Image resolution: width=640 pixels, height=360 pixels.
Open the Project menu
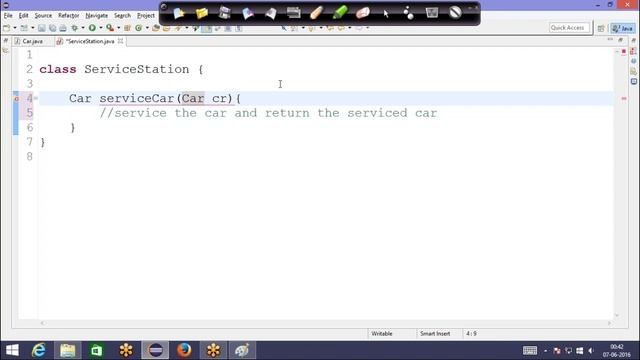(x=145, y=16)
